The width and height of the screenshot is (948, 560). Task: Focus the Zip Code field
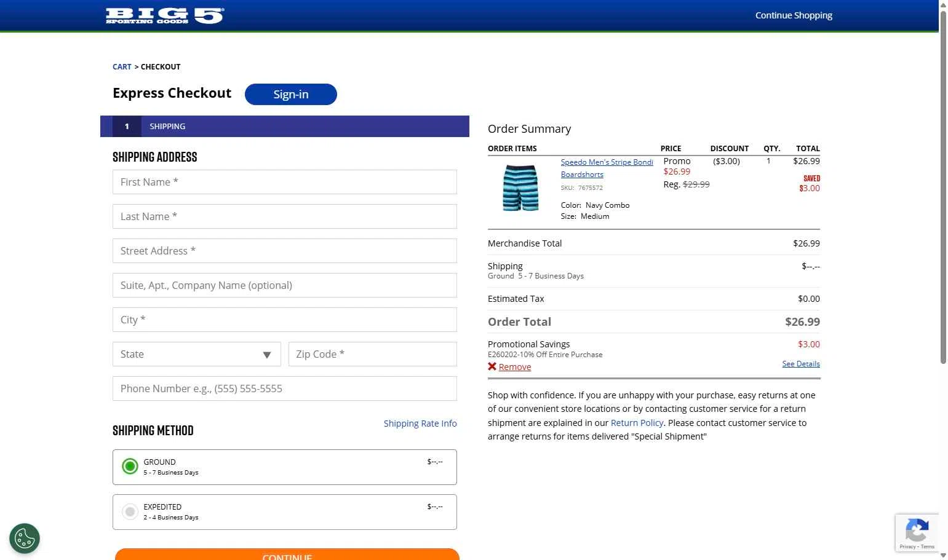click(373, 354)
